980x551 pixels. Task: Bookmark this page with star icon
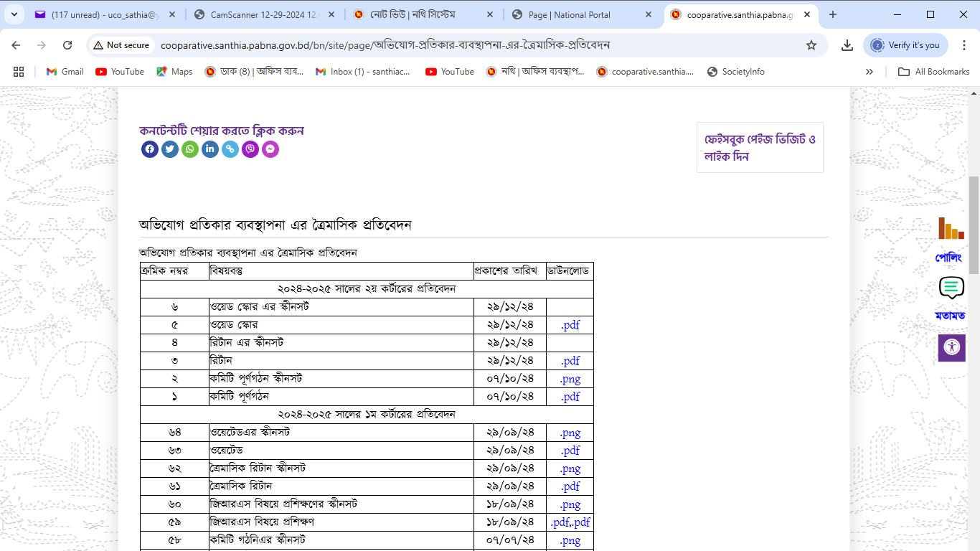pos(811,45)
